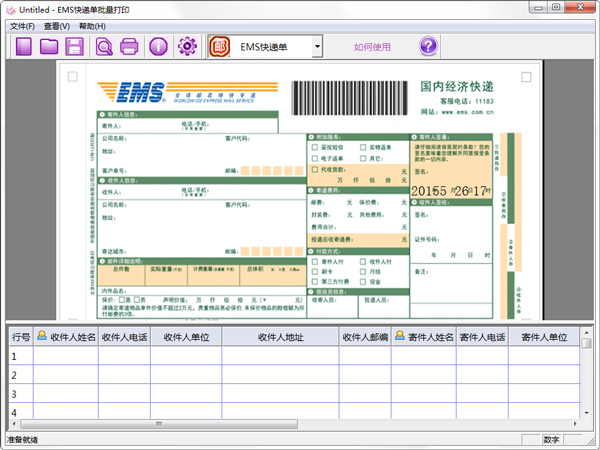Toggle the 其它 service checkbox
The image size is (600, 450).
(x=363, y=158)
